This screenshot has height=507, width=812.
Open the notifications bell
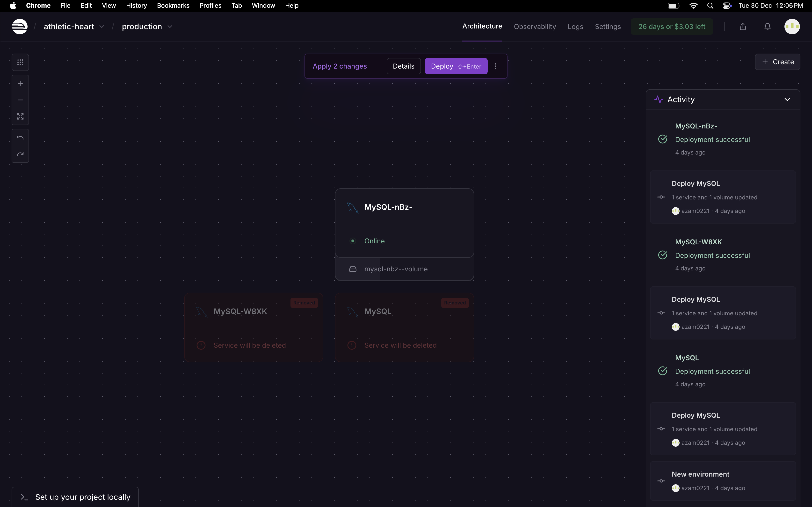pos(767,27)
